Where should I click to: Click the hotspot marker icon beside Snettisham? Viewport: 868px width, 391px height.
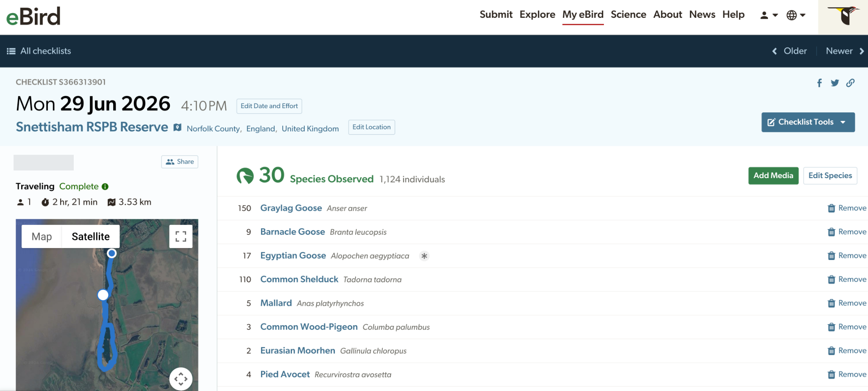tap(177, 127)
